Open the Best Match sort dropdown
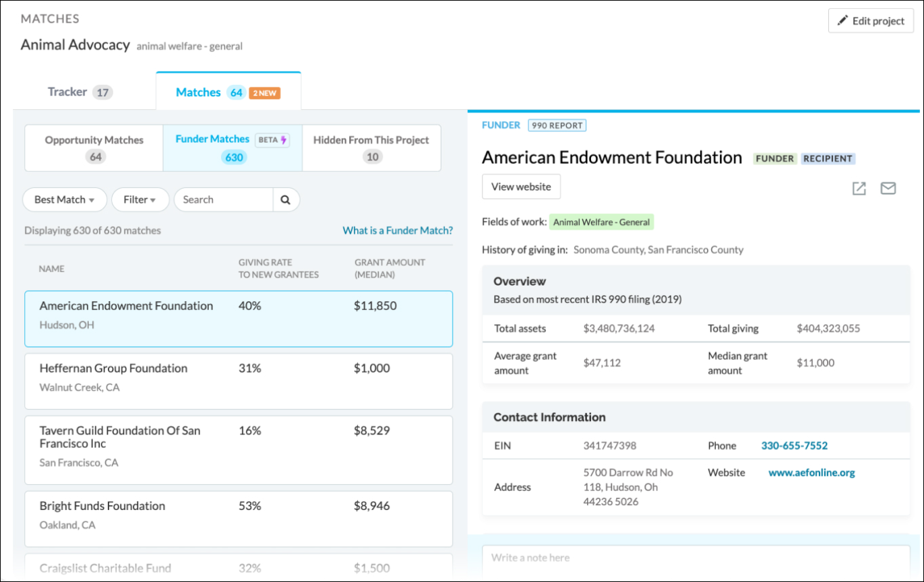924x582 pixels. pyautogui.click(x=65, y=199)
